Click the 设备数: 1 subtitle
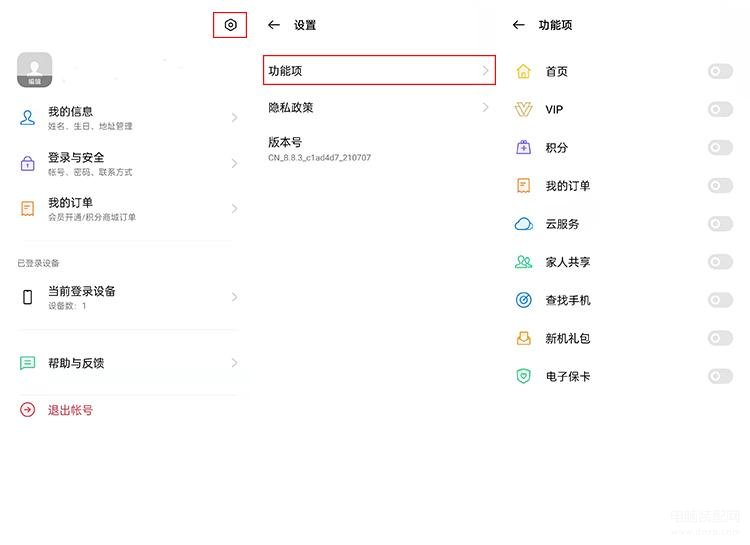 67,306
